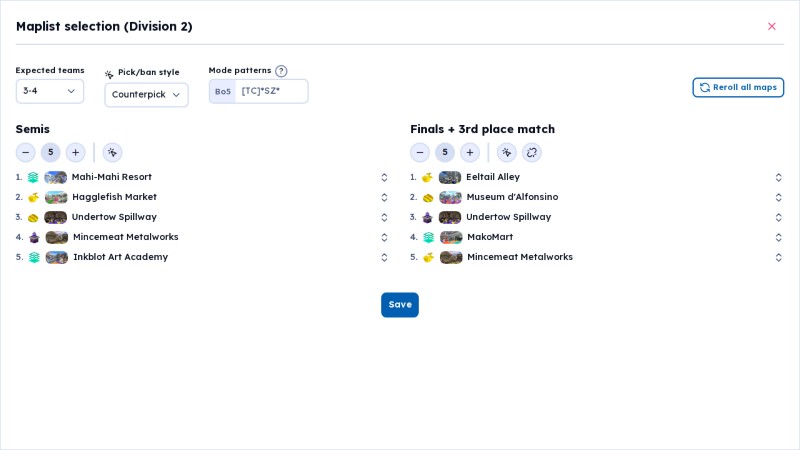Screen dimensions: 800x450
Task: Open map selector for Mahi-Mahi Resort row
Action: [x=384, y=178]
